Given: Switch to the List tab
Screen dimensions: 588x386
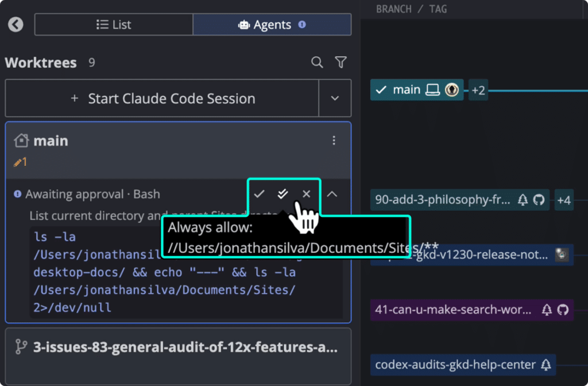Looking at the screenshot, I should point(114,25).
